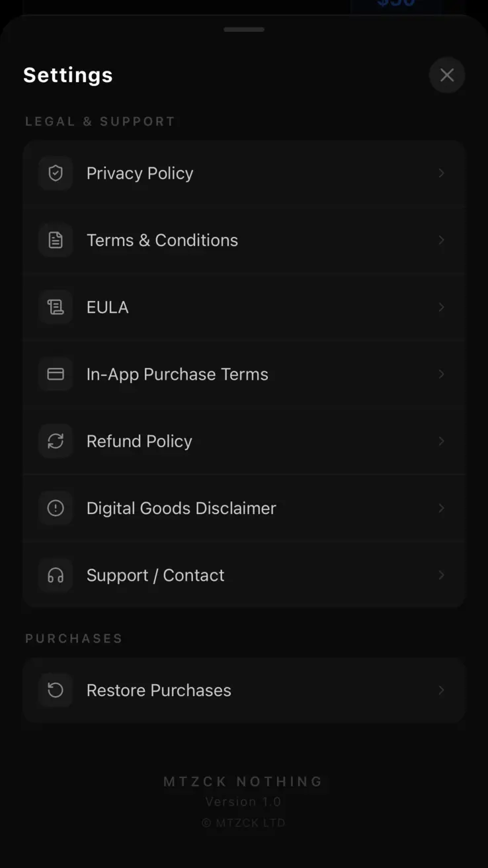
Task: Click the chevron on Digital Goods Disclaimer row
Action: tap(441, 508)
